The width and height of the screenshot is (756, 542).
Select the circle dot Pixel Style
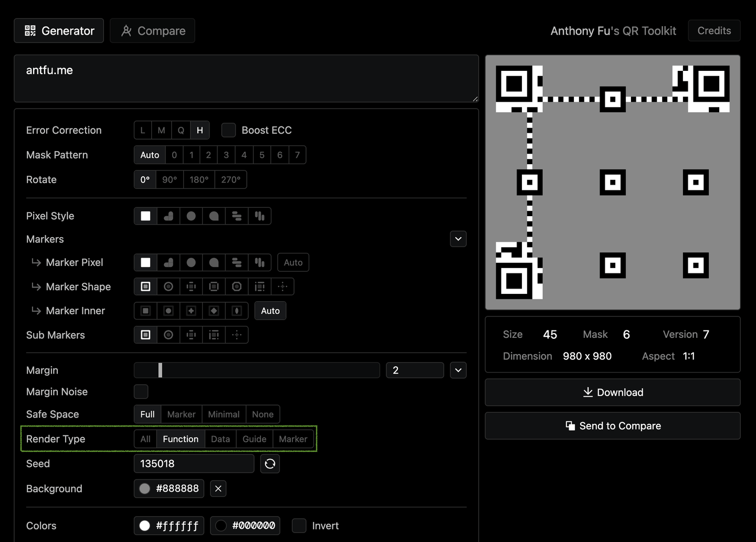click(x=191, y=216)
